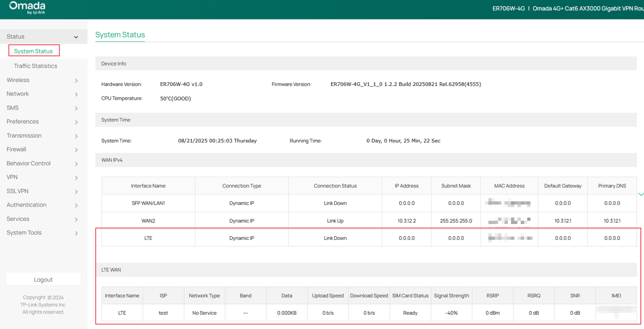Click the data usage value 0.000KB
This screenshot has height=329, width=644.
tap(287, 313)
